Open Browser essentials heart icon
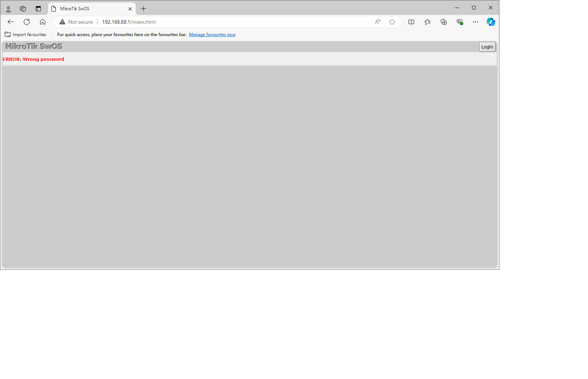The width and height of the screenshot is (588, 379). (x=460, y=22)
